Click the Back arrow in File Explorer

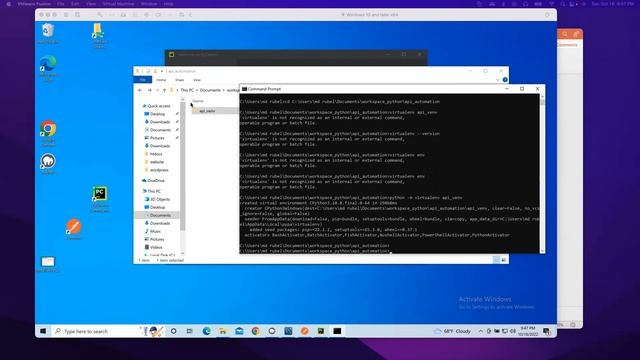coord(140,90)
